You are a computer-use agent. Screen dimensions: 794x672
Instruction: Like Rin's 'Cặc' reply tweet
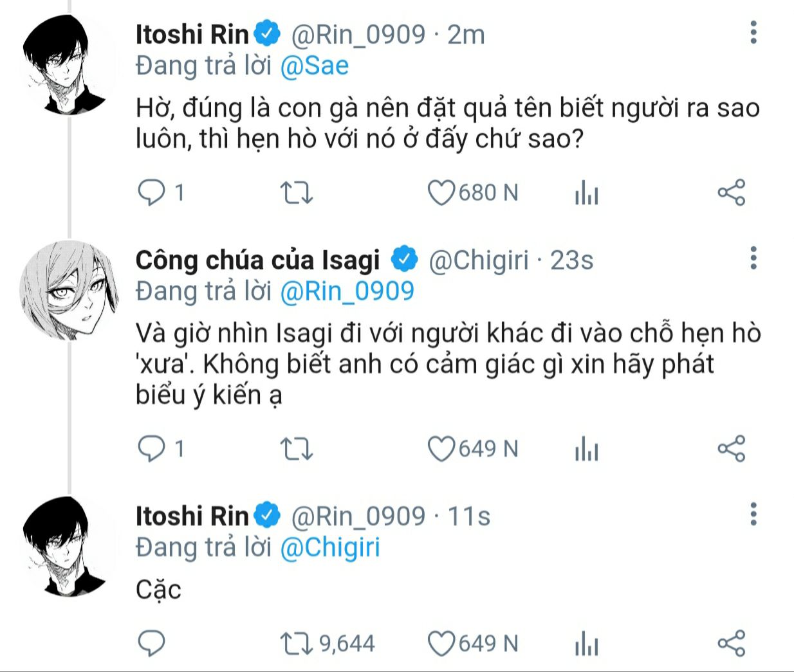point(441,643)
